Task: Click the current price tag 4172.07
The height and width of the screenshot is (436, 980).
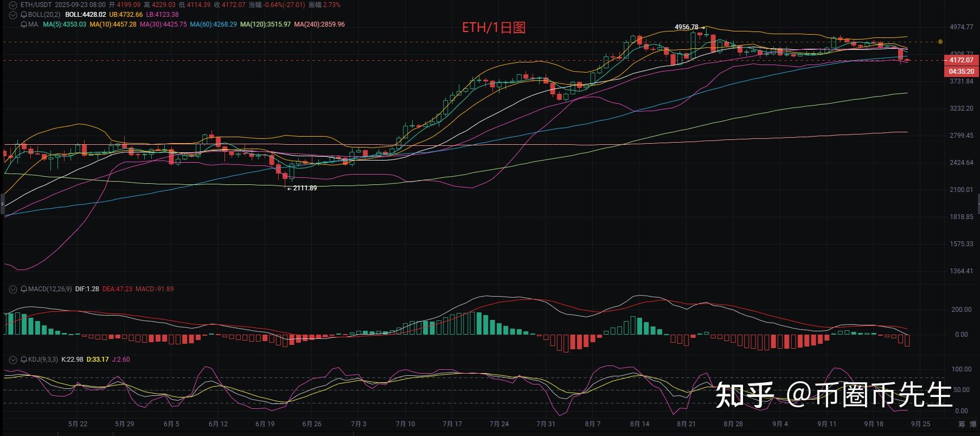Action: [961, 60]
